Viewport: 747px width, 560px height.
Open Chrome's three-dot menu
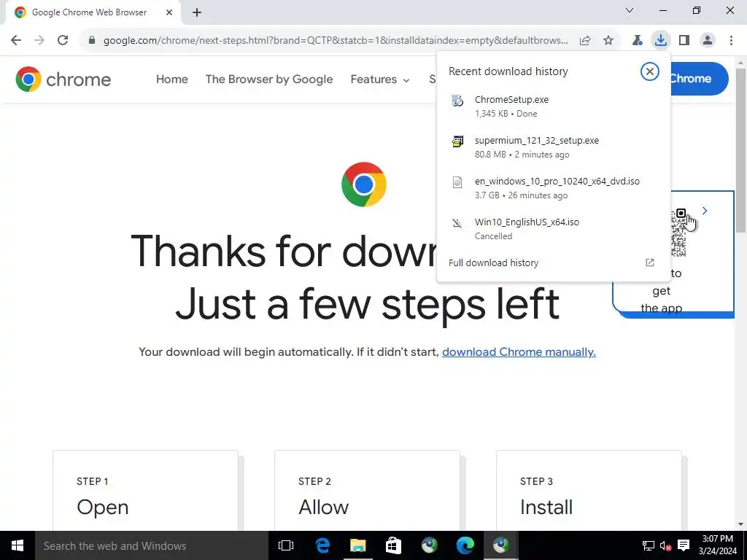pos(731,40)
